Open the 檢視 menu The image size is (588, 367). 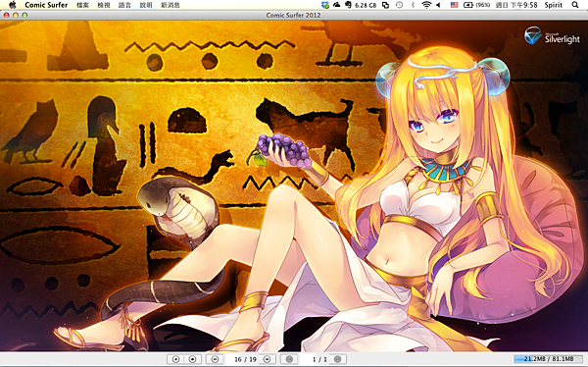104,5
